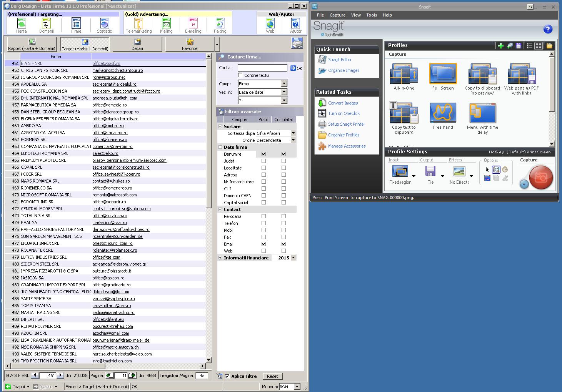Toggle Web Vizibil checkbox
This screenshot has height=392, width=562.
coord(263,251)
